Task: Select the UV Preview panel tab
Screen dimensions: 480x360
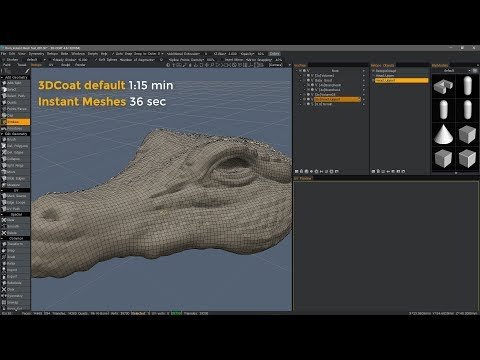Action: point(303,178)
